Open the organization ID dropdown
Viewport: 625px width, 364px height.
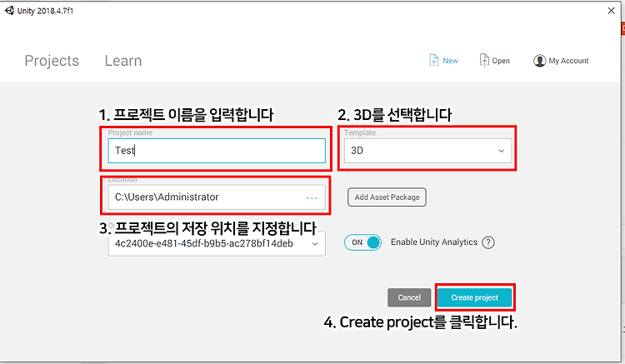tap(217, 243)
